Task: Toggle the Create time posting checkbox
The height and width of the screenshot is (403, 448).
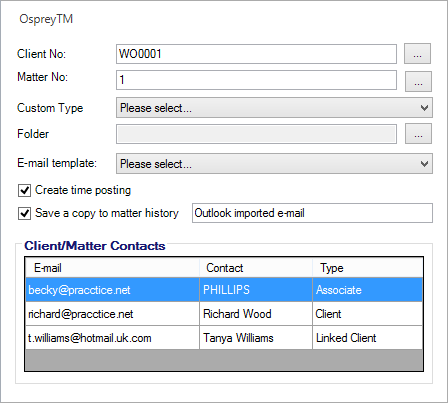Action: [x=24, y=191]
